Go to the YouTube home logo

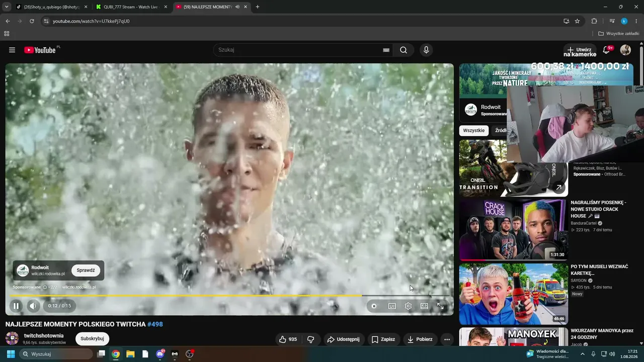click(x=40, y=50)
